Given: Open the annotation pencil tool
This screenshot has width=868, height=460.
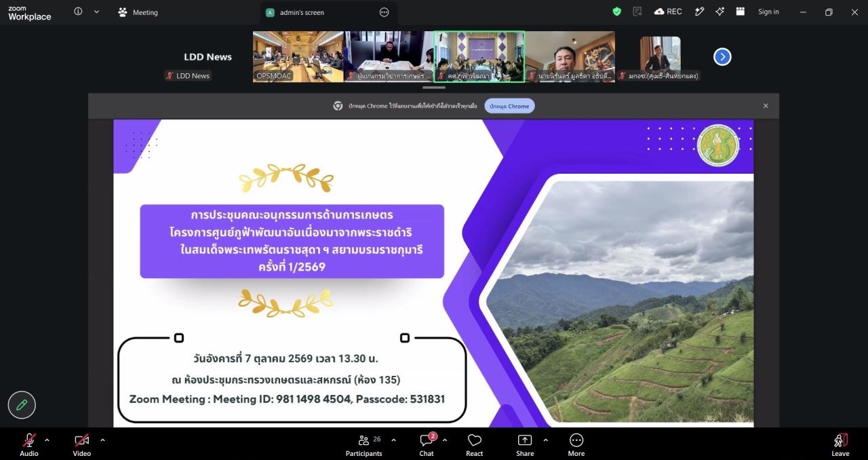Looking at the screenshot, I should pos(22,405).
